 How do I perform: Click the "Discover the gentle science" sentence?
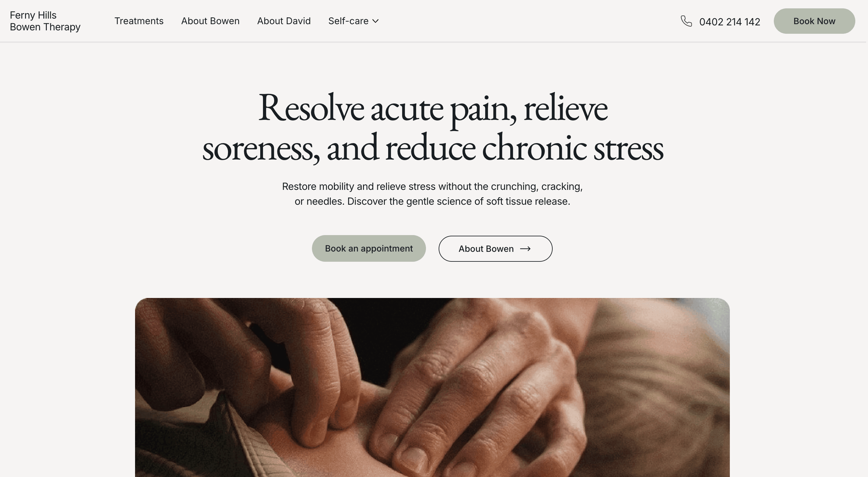[x=458, y=201]
